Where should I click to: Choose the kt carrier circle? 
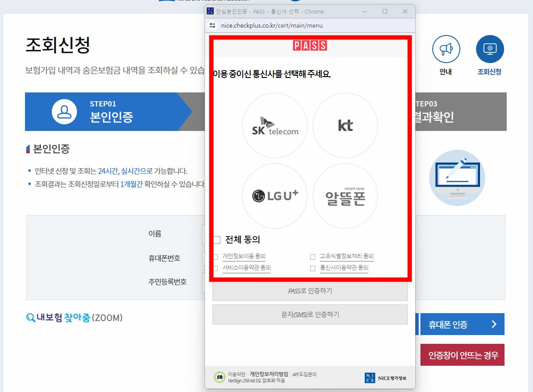(x=345, y=125)
